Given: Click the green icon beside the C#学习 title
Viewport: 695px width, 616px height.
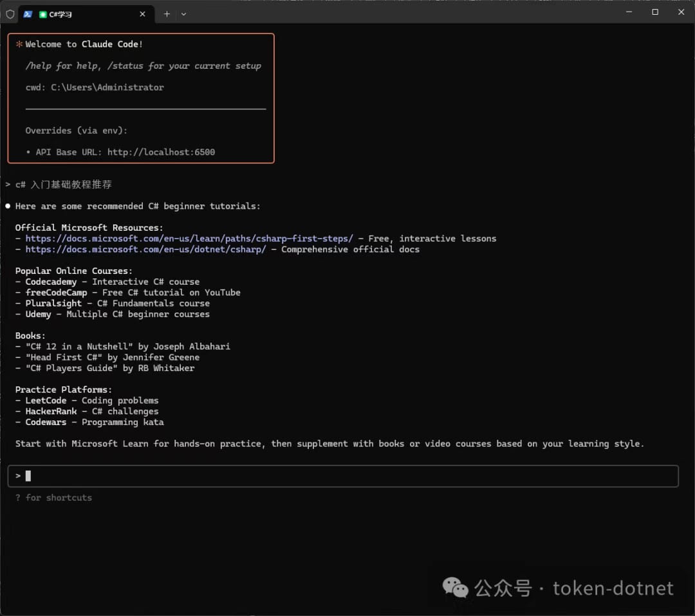Looking at the screenshot, I should pos(43,14).
